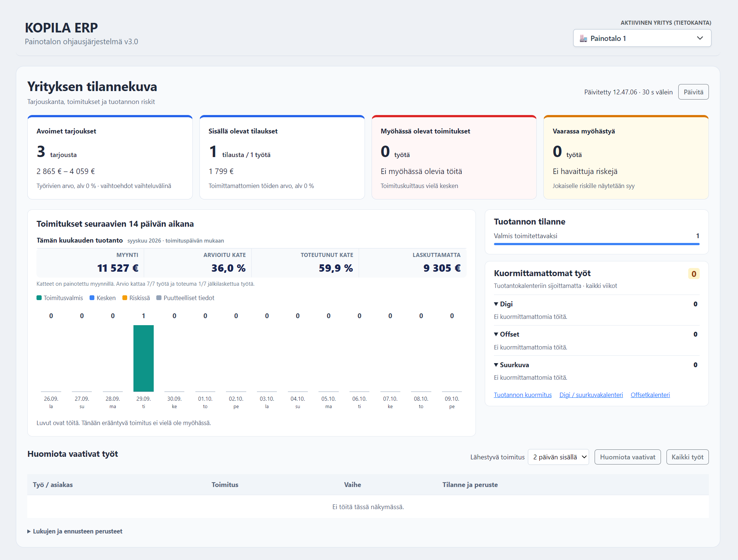738x560 pixels.
Task: Click the factory icon beside Painotalo 1
Action: pyautogui.click(x=583, y=38)
